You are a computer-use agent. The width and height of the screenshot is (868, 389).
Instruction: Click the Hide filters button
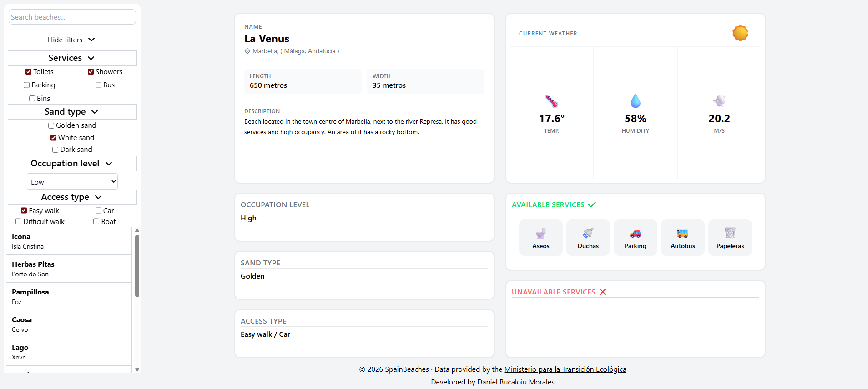(x=72, y=40)
